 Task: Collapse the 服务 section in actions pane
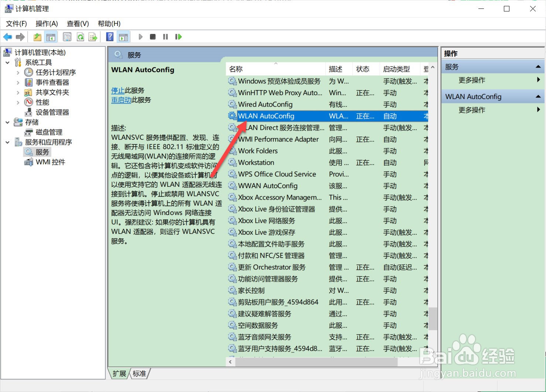tap(538, 67)
